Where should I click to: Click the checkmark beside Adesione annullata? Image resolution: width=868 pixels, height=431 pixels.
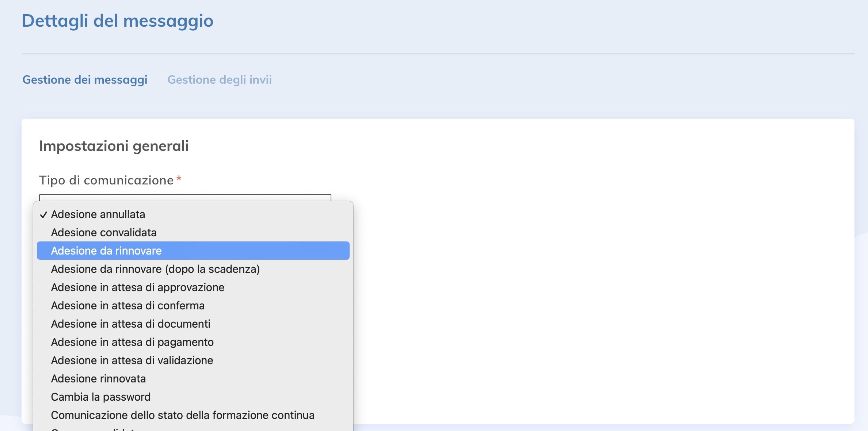(x=44, y=214)
